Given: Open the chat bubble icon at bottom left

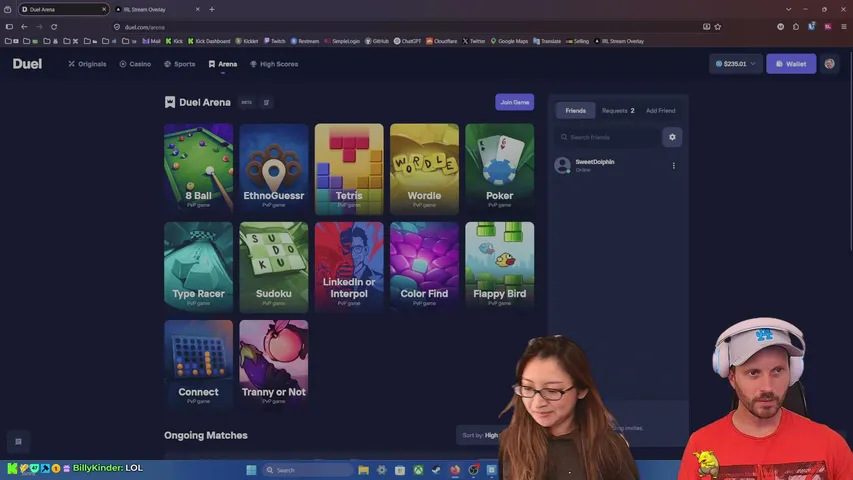Looking at the screenshot, I should click(18, 441).
